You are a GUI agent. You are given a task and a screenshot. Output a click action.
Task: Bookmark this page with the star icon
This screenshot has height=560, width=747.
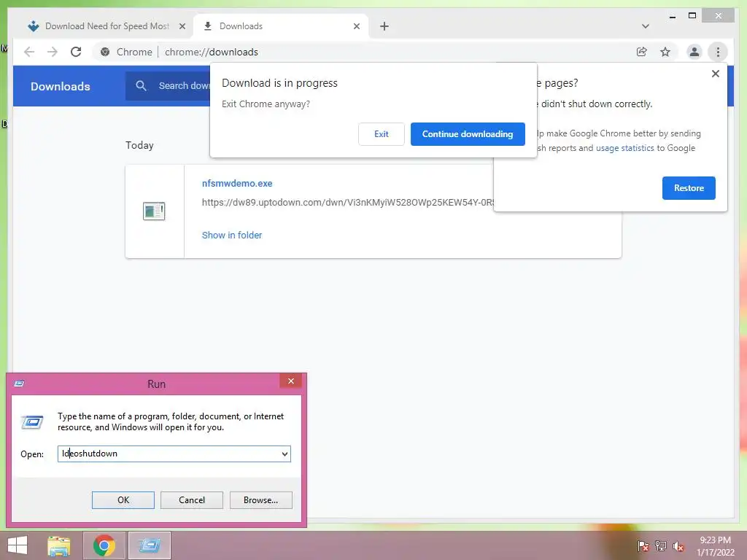tap(665, 52)
